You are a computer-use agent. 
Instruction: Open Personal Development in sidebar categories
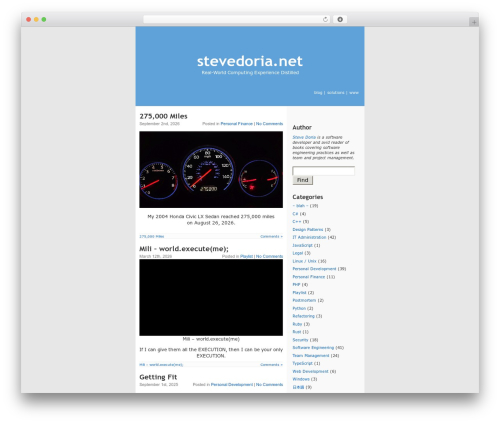pos(314,269)
